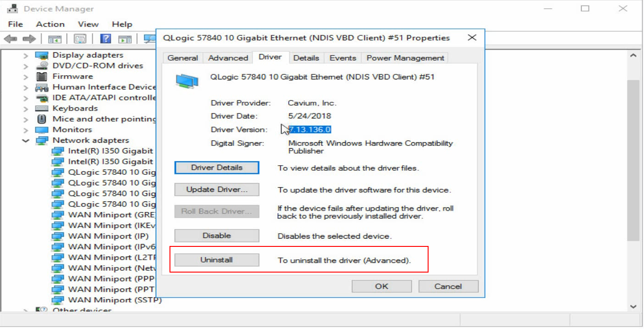The height and width of the screenshot is (329, 644).
Task: Click the Back arrow in Device Manager toolbar
Action: pos(11,39)
